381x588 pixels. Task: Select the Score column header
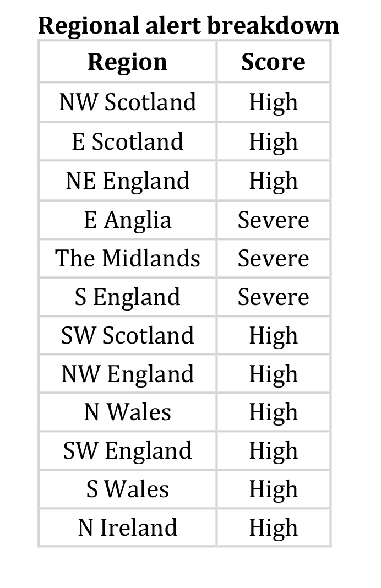click(x=274, y=62)
